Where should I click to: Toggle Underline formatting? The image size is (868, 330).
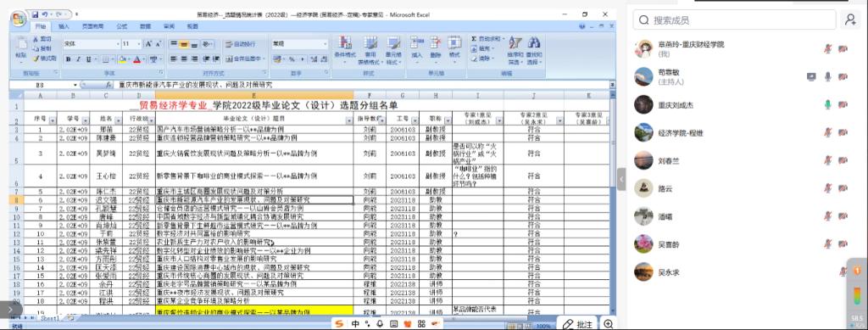point(88,59)
